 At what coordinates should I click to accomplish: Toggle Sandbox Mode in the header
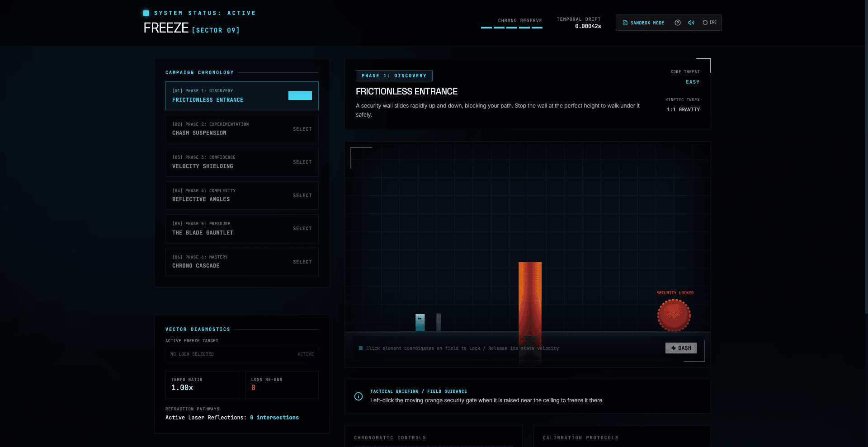(x=643, y=23)
